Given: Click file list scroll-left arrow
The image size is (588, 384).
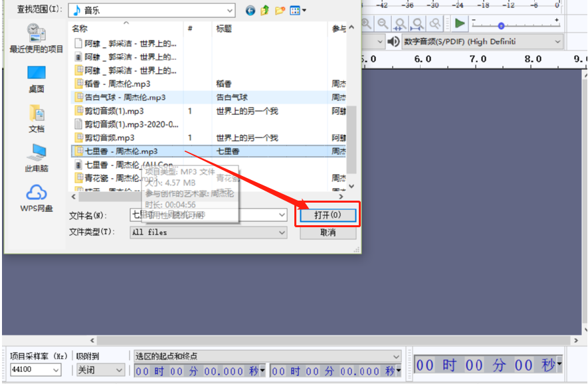Looking at the screenshot, I should [x=74, y=197].
